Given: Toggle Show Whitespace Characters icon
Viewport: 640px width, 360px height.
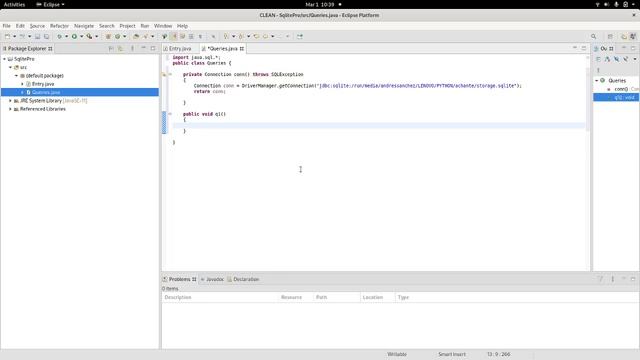Looking at the screenshot, I should [x=200, y=36].
